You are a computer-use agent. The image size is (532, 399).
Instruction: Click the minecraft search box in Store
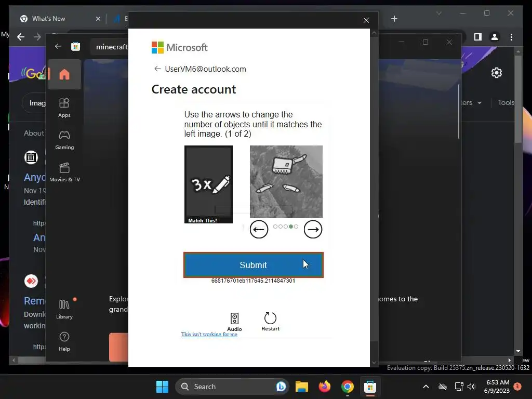click(110, 47)
